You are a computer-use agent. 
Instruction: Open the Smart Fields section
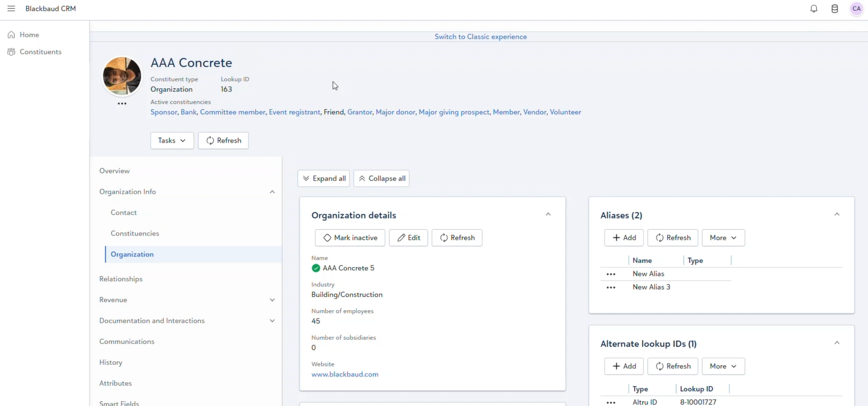[119, 403]
